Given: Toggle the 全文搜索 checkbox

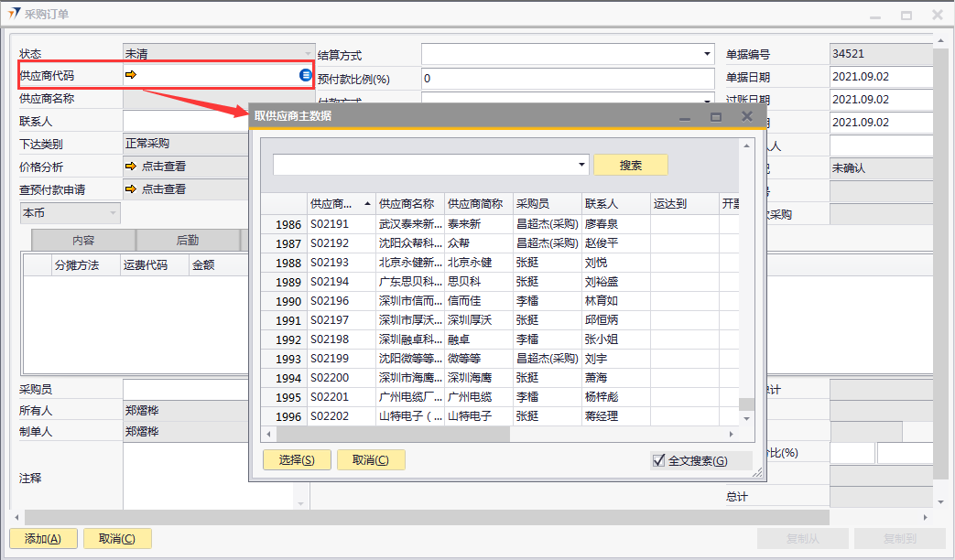Looking at the screenshot, I should (x=658, y=460).
